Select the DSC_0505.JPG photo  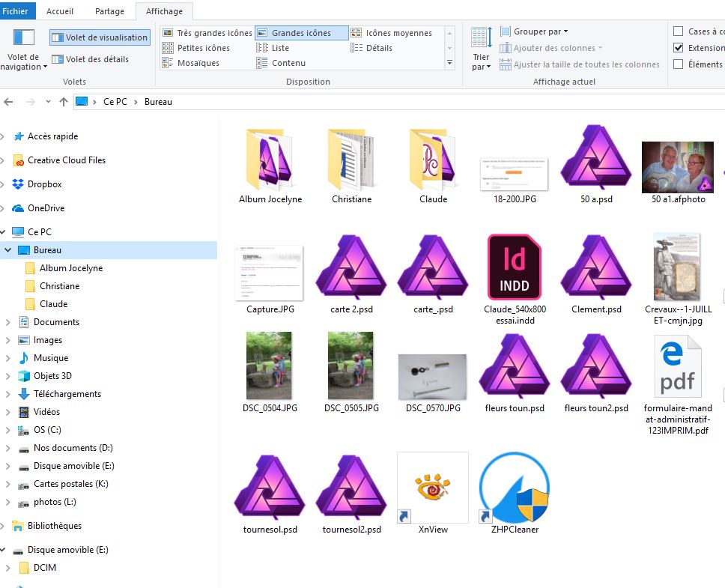click(x=351, y=366)
